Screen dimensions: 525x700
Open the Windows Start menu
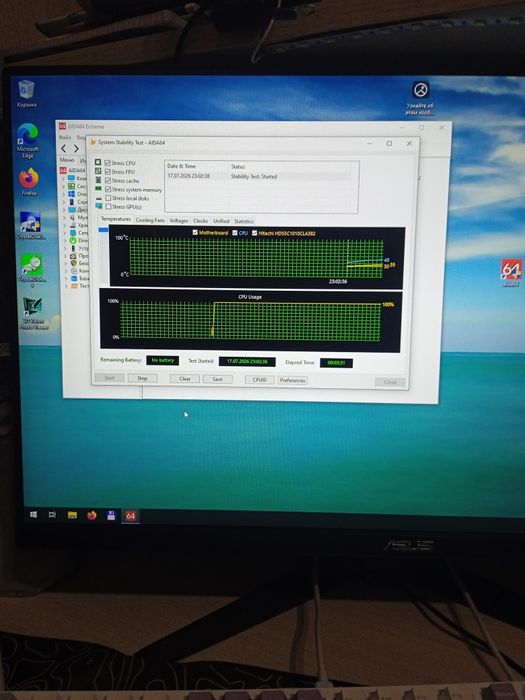coord(33,515)
